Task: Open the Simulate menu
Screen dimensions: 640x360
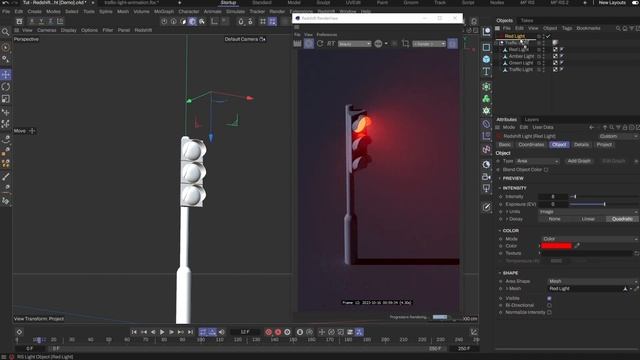Action: click(x=236, y=11)
